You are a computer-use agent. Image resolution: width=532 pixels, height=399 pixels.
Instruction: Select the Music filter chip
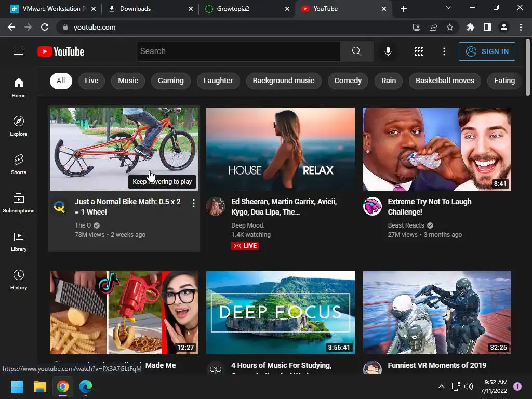tap(128, 81)
